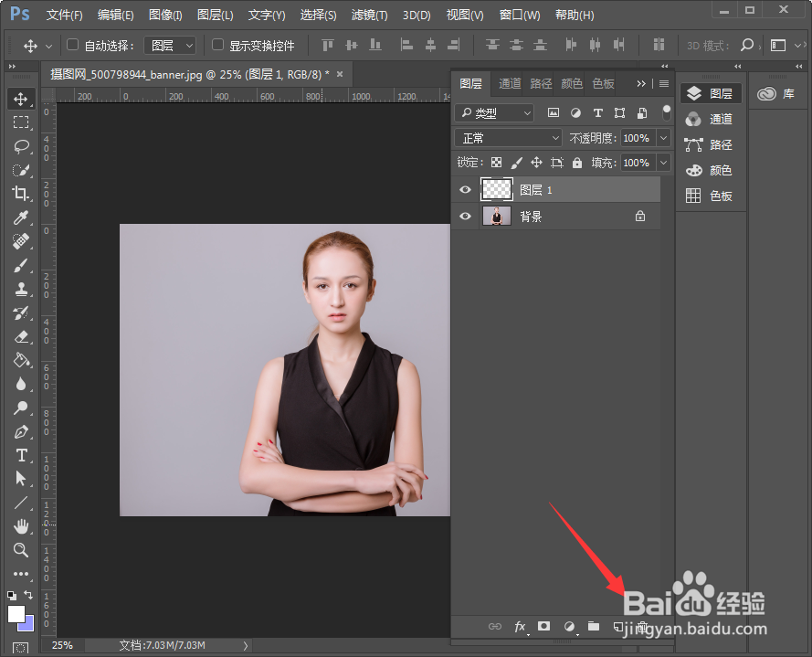Select the Hand tool
This screenshot has width=812, height=657.
(21, 527)
